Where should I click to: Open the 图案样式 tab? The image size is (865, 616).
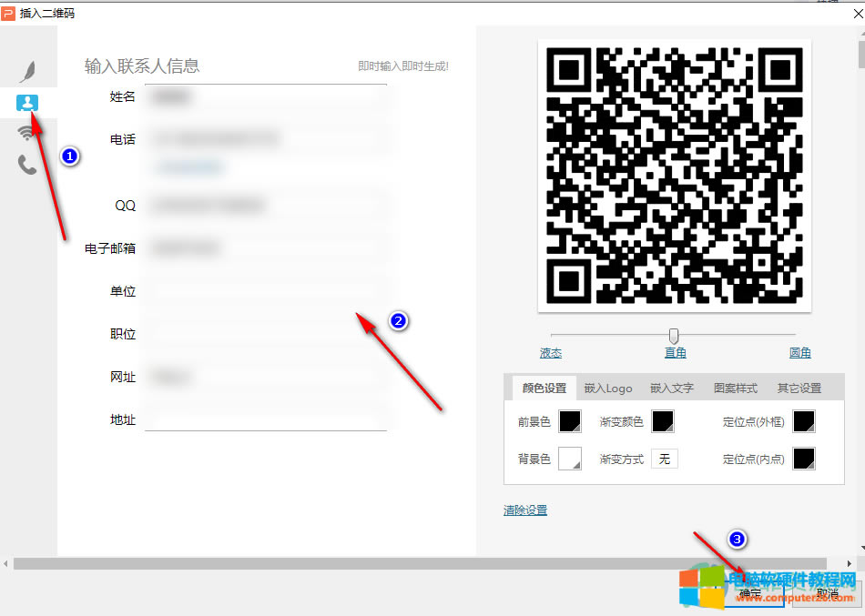point(735,387)
